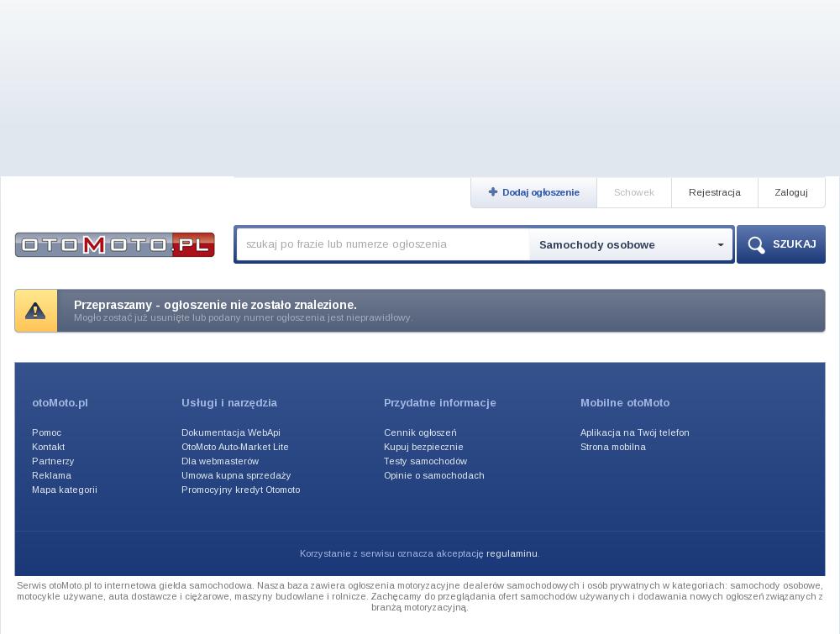Open the Samochody osobowe category dropdown

pos(631,244)
